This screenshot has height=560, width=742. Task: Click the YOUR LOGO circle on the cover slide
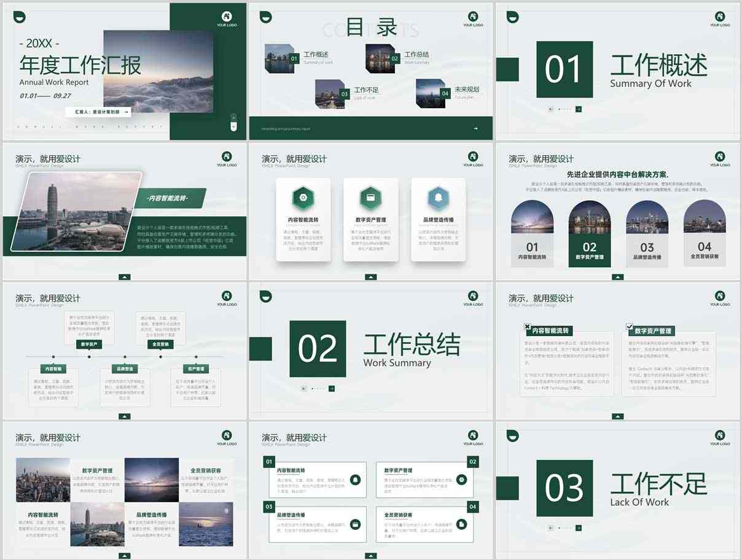[x=228, y=17]
